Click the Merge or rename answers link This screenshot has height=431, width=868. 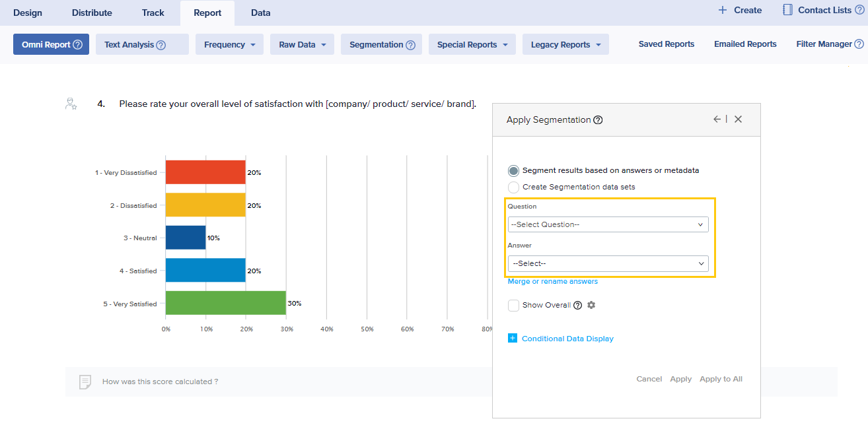click(552, 281)
